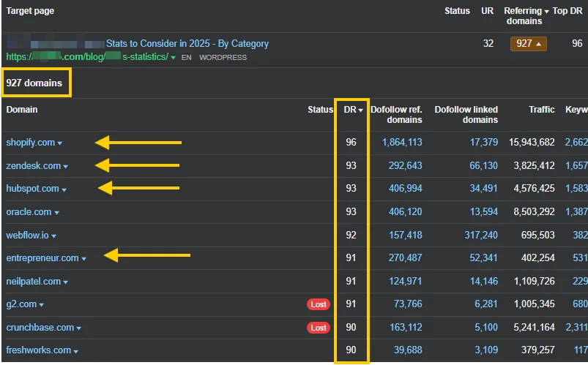Expand dropdown arrow beside entrepreneur.com
The height and width of the screenshot is (365, 588).
[83, 259]
